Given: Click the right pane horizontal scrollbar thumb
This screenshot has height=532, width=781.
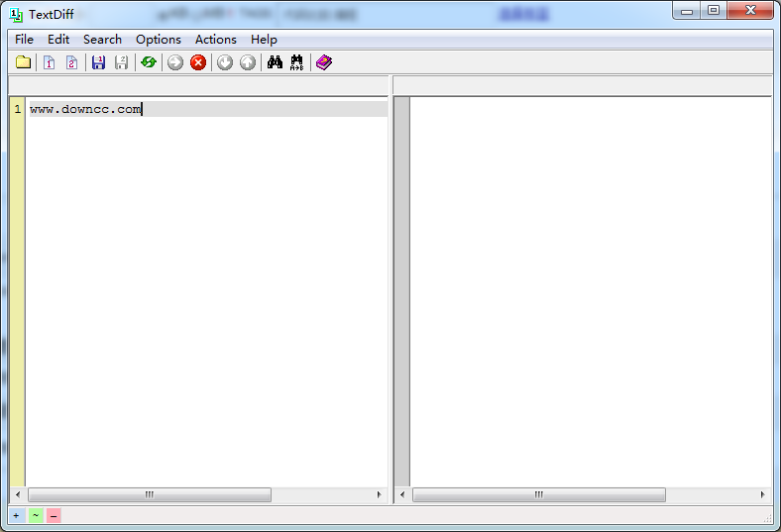Looking at the screenshot, I should [539, 494].
